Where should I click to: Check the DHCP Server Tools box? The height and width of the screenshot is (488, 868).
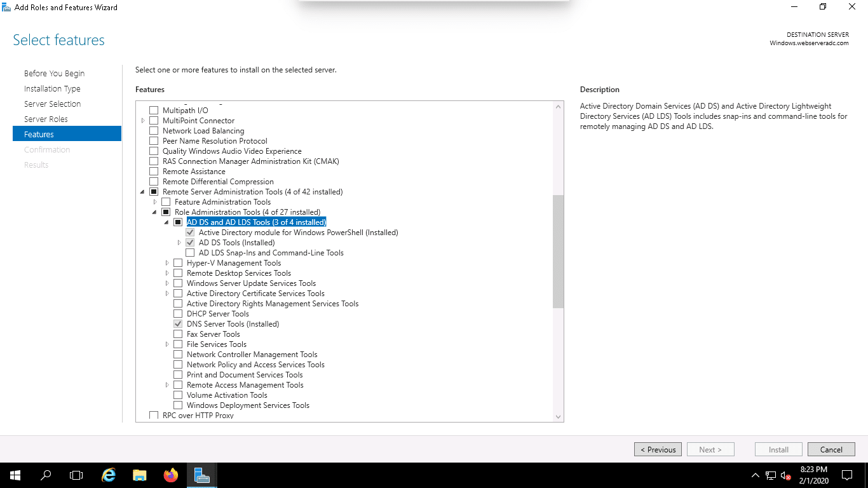pyautogui.click(x=178, y=313)
